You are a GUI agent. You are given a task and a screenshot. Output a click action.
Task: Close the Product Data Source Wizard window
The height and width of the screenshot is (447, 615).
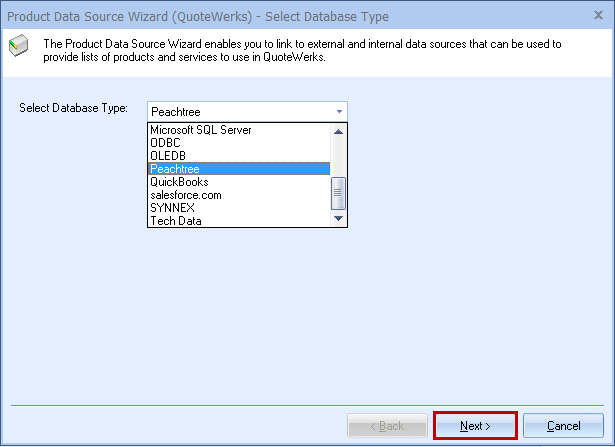click(598, 15)
